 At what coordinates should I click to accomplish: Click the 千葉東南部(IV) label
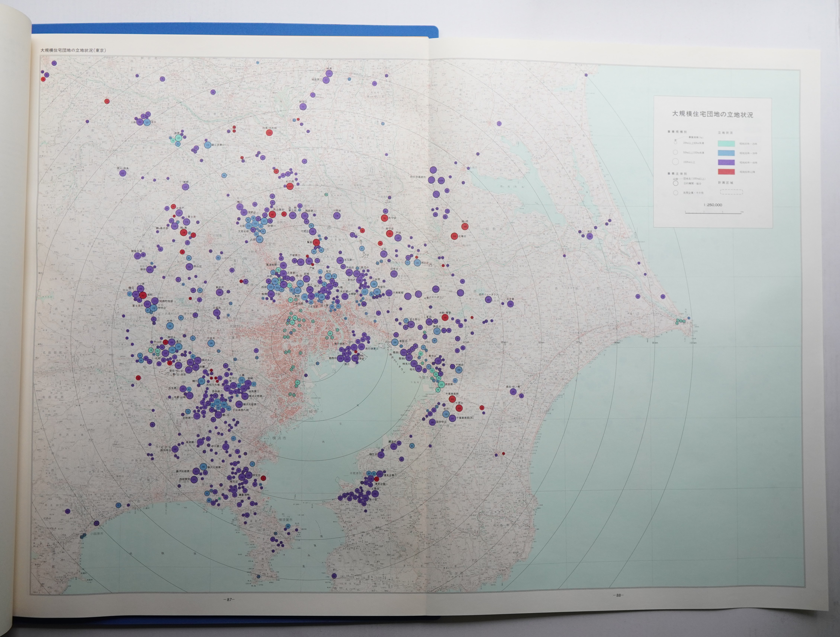click(465, 418)
